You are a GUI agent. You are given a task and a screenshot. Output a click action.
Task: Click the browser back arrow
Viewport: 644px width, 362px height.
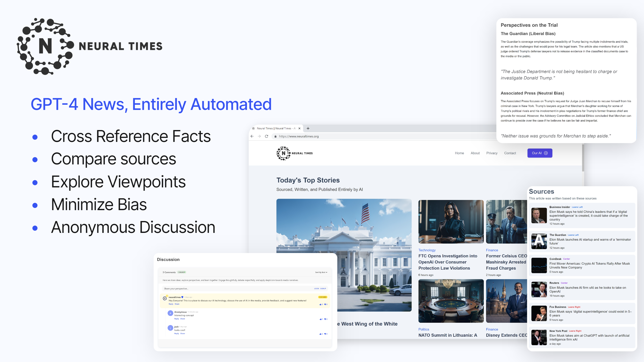coord(252,136)
